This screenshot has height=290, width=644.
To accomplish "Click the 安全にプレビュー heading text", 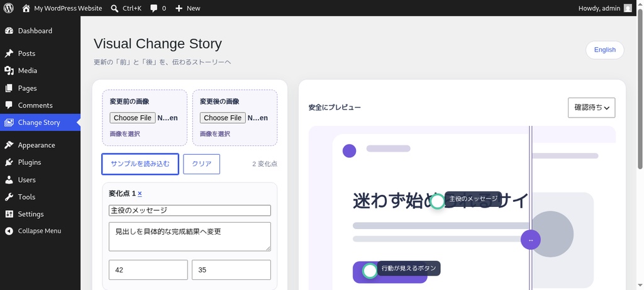I will 335,108.
